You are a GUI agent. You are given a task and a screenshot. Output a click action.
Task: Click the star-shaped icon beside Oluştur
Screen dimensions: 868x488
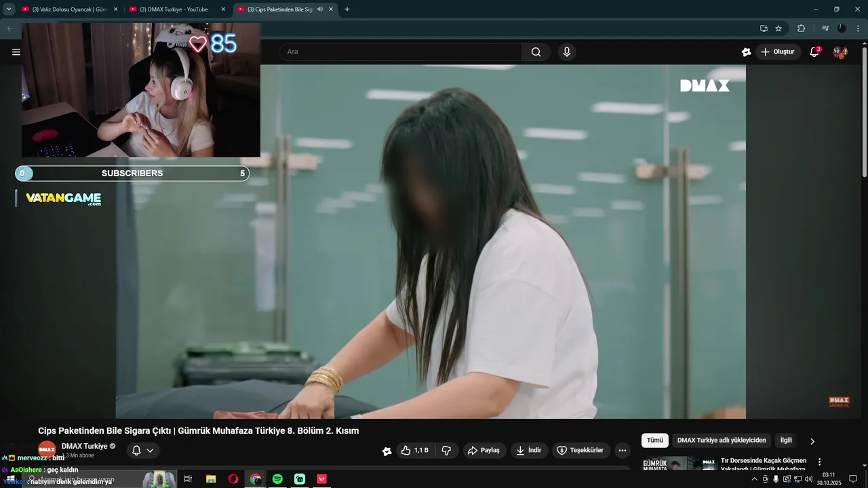(x=747, y=52)
